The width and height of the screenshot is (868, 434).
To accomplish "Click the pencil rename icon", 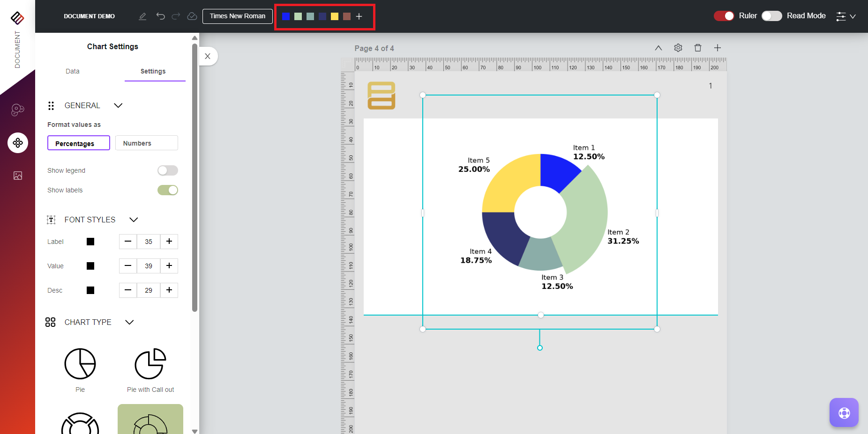I will click(142, 16).
